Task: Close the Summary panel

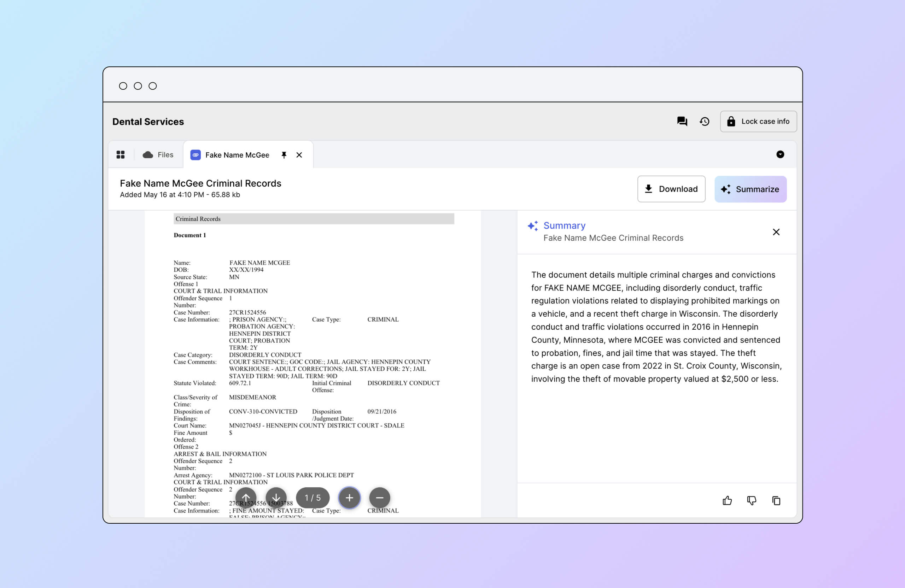Action: (776, 232)
